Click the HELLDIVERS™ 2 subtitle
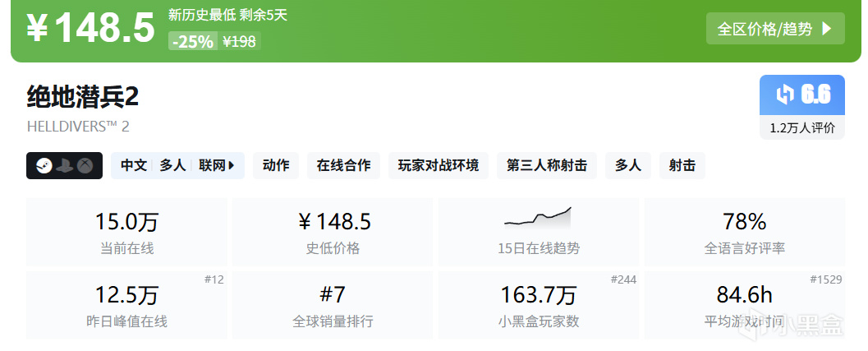 78,127
